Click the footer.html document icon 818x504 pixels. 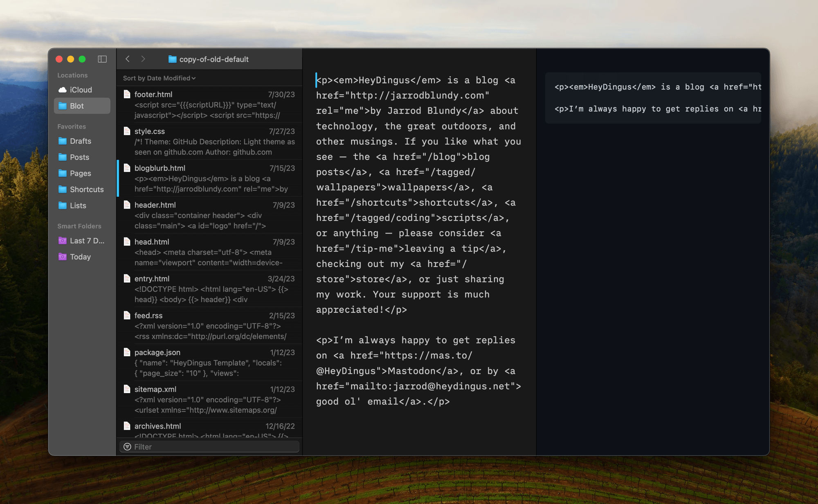(x=127, y=94)
